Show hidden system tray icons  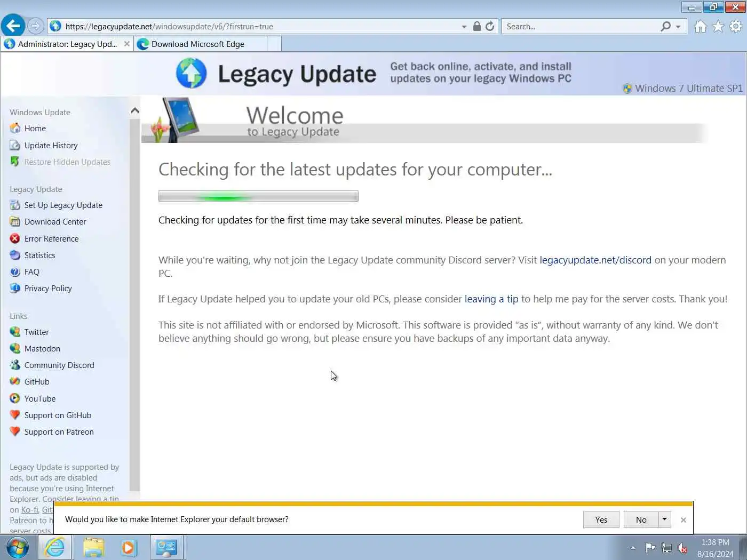[x=633, y=547]
